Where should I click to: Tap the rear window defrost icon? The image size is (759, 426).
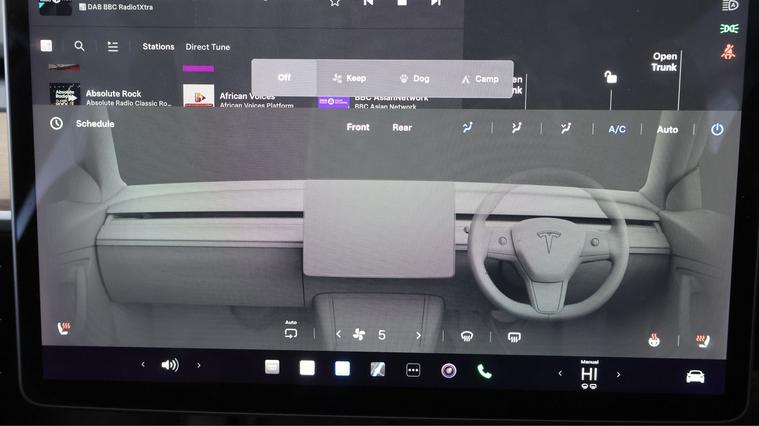click(514, 337)
